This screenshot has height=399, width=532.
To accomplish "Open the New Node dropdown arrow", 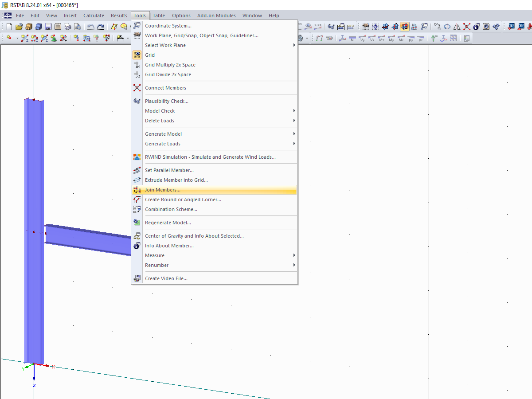I will [17, 38].
